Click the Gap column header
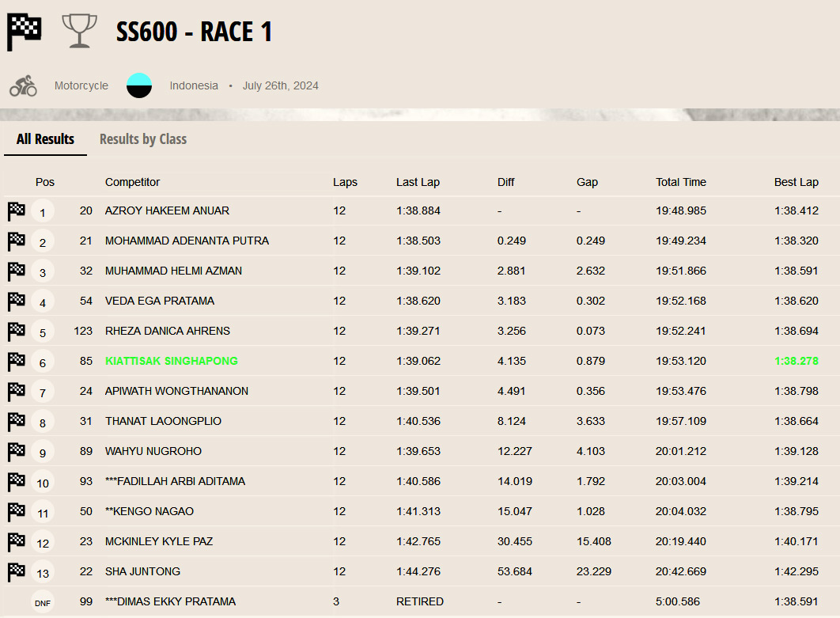The image size is (840, 618). (587, 182)
